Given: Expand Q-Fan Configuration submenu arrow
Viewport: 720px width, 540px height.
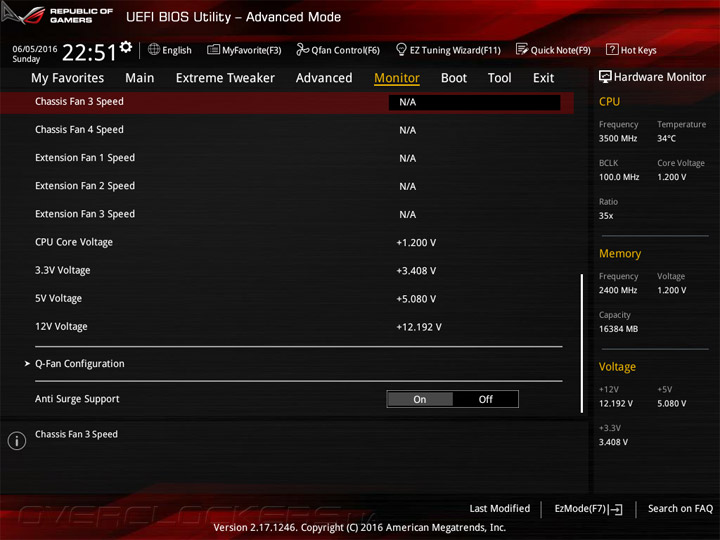Looking at the screenshot, I should pos(27,364).
